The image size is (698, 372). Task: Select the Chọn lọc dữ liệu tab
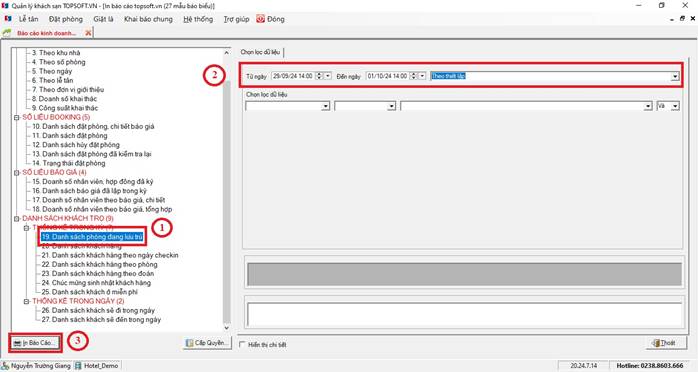coord(260,52)
